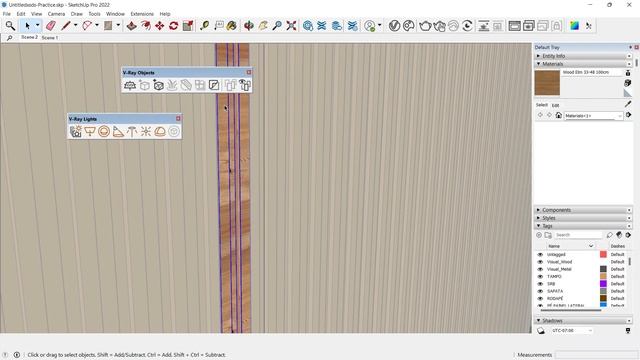Choose the Paint Bucket tool
The height and width of the screenshot is (360, 640).
coord(231,26)
